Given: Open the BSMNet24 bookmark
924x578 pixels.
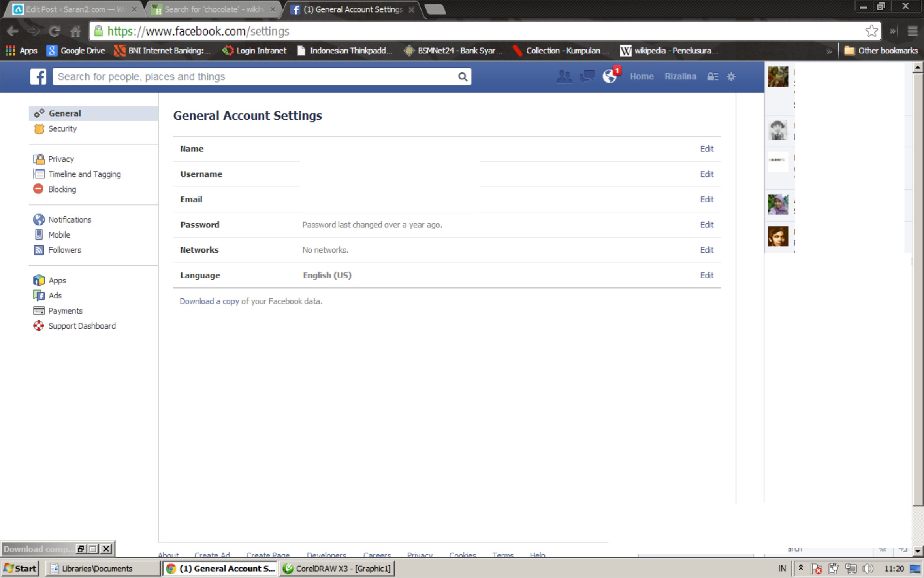Looking at the screenshot, I should [453, 51].
